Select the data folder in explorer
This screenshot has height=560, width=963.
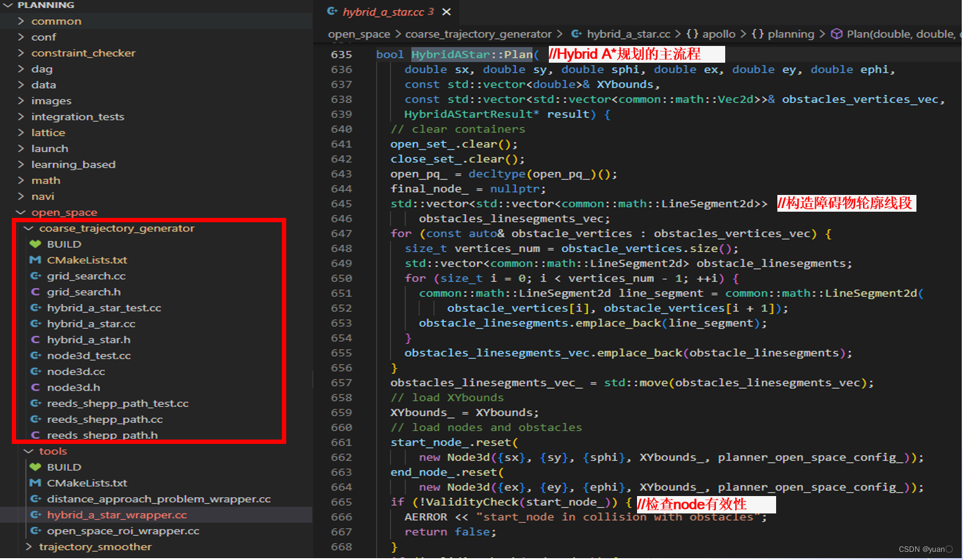click(x=43, y=85)
